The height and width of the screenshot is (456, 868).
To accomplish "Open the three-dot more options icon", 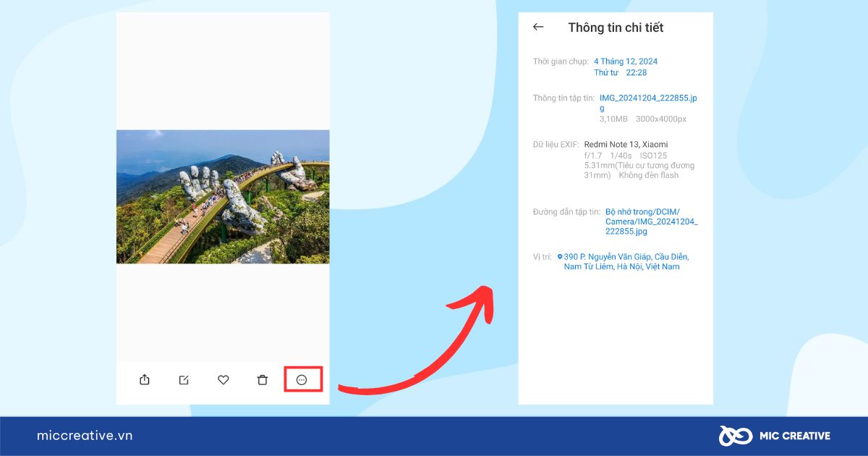I will [x=302, y=379].
